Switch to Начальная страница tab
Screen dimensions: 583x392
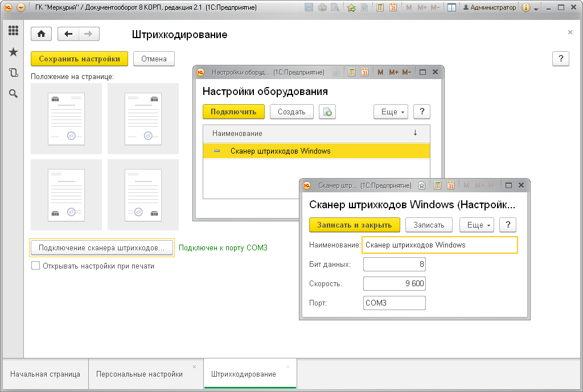46,374
